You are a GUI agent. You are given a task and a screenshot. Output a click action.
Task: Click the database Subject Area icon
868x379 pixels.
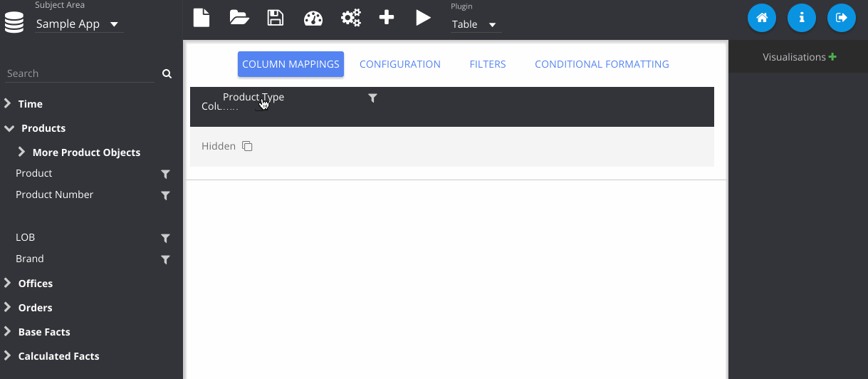14,23
